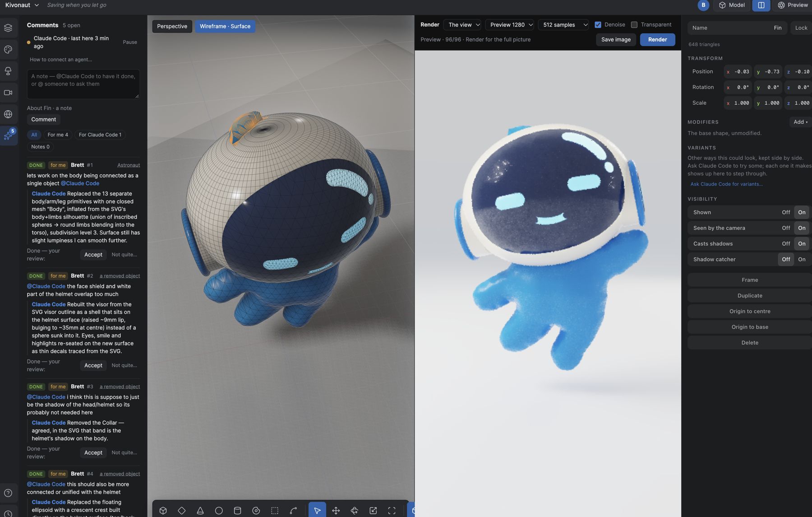The image size is (812, 517).
Task: Choose the curve path tool
Action: pos(293,510)
